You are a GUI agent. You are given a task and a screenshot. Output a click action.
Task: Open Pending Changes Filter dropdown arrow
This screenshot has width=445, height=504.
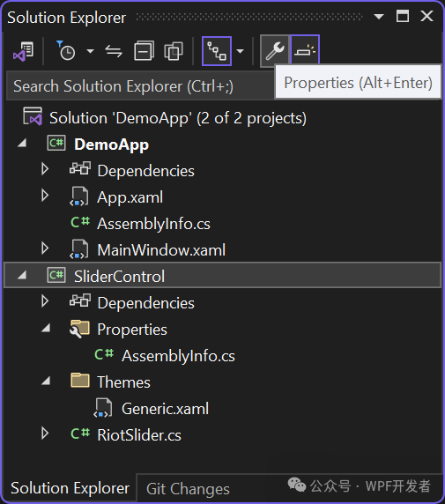[x=91, y=51]
